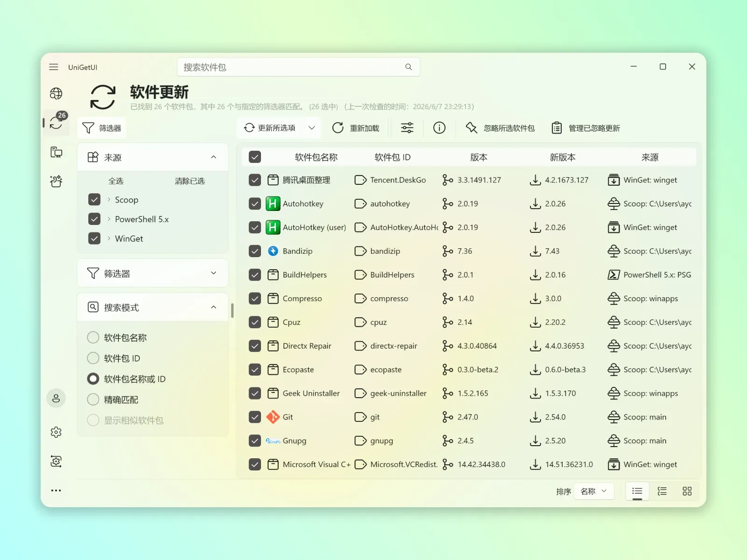Open the 更新所选项 dropdown arrow
Image resolution: width=747 pixels, height=560 pixels.
[312, 128]
